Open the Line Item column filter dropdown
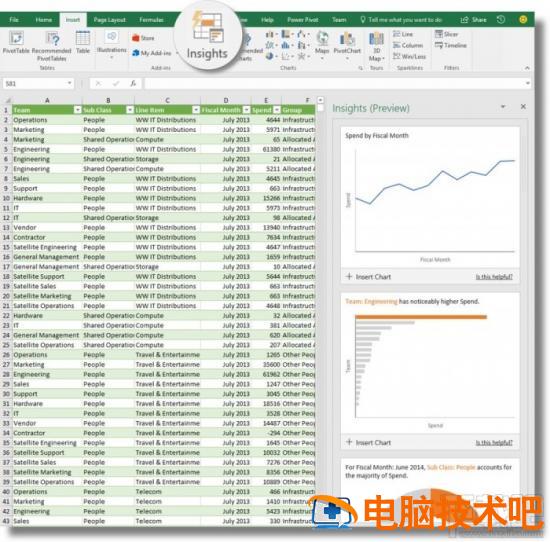This screenshot has width=550, height=542. coord(196,110)
